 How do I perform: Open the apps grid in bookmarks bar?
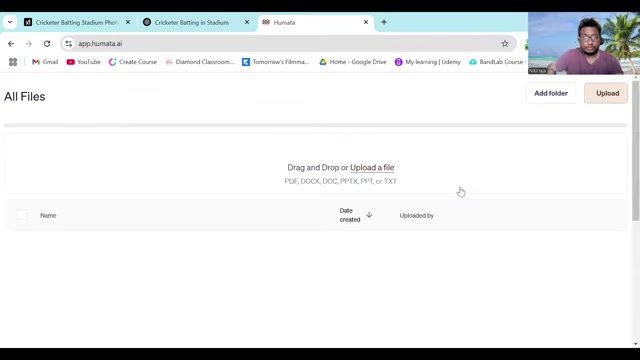point(13,62)
